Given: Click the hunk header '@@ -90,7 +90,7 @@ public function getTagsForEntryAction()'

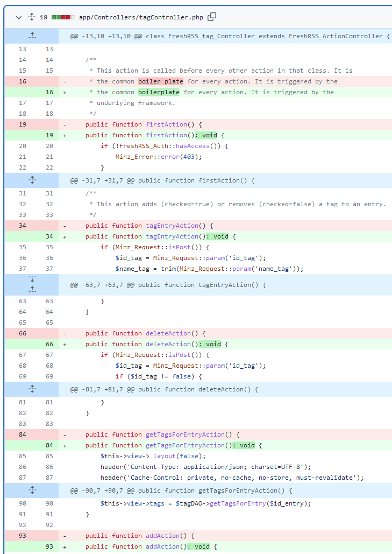Looking at the screenshot, I should (x=181, y=490).
